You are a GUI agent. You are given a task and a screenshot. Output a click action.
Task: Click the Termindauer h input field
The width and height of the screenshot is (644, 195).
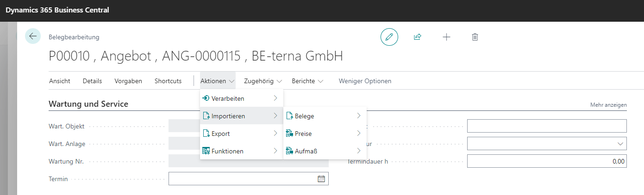tap(546, 161)
